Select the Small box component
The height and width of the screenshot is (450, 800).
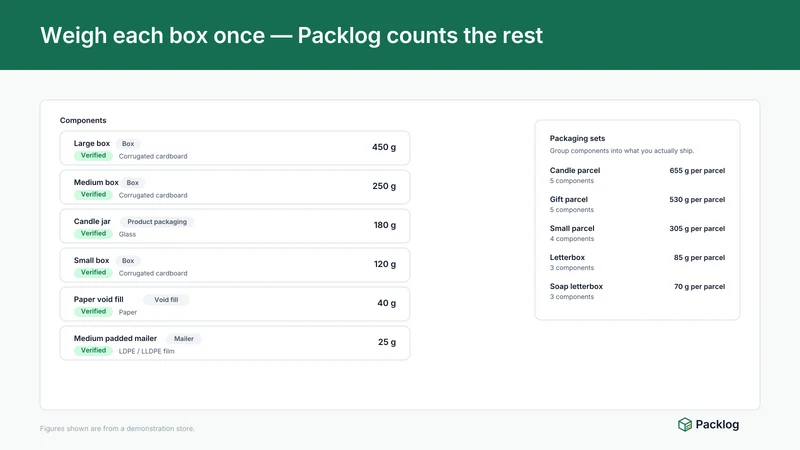tap(235, 265)
